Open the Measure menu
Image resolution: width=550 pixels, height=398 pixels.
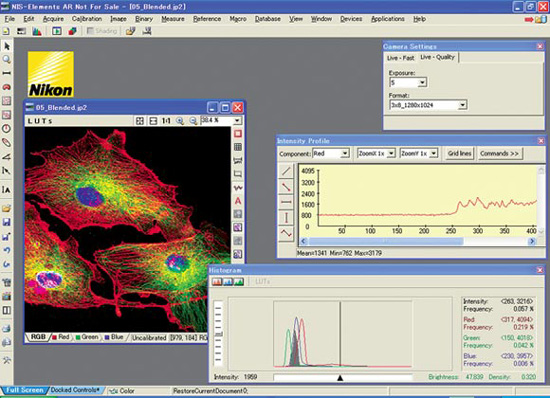tap(173, 19)
